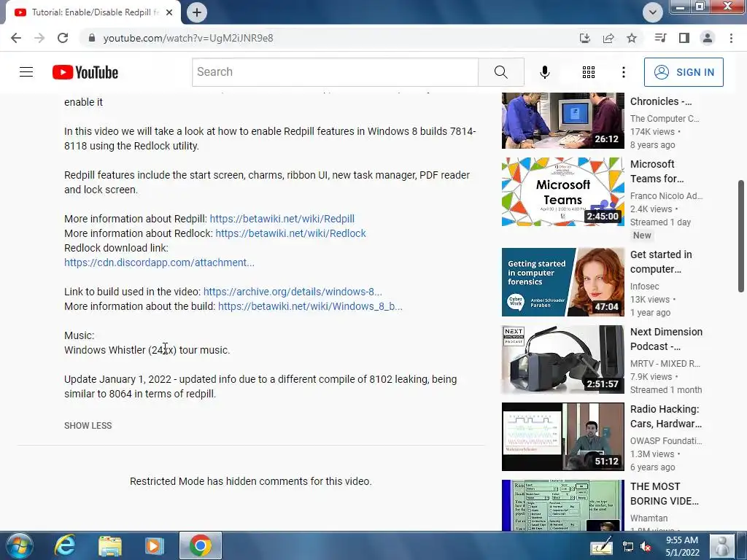Click the Infosec channel name

click(645, 286)
